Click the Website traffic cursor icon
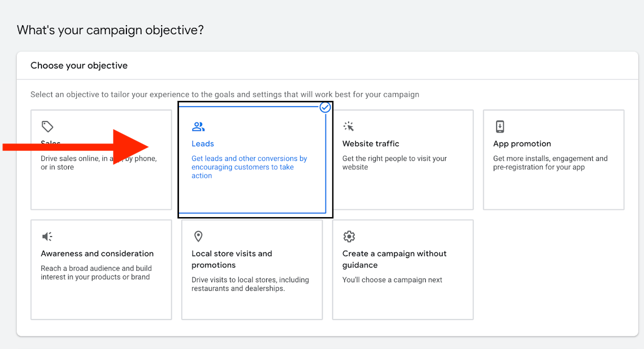This screenshot has height=349, width=644. click(349, 127)
